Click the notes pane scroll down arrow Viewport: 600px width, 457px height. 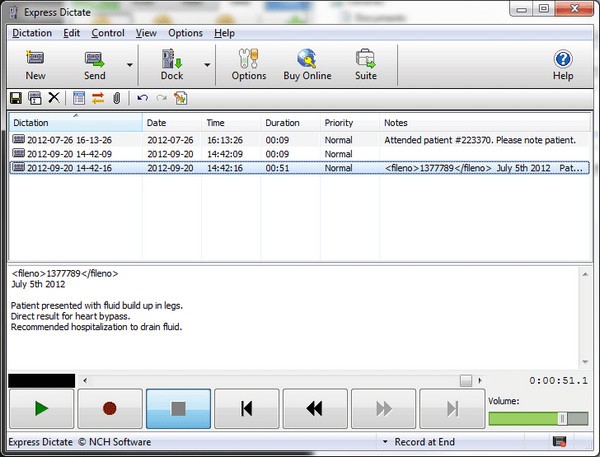[x=585, y=361]
